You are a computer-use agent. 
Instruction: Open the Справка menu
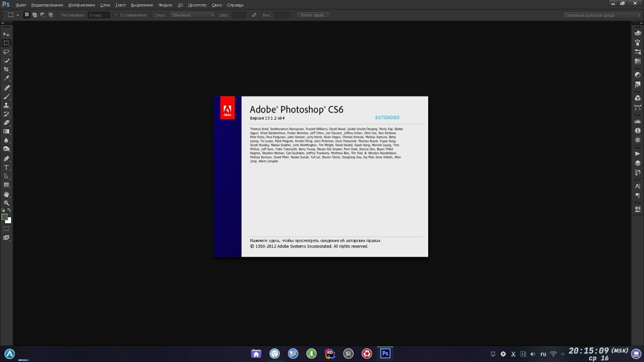[x=235, y=5]
